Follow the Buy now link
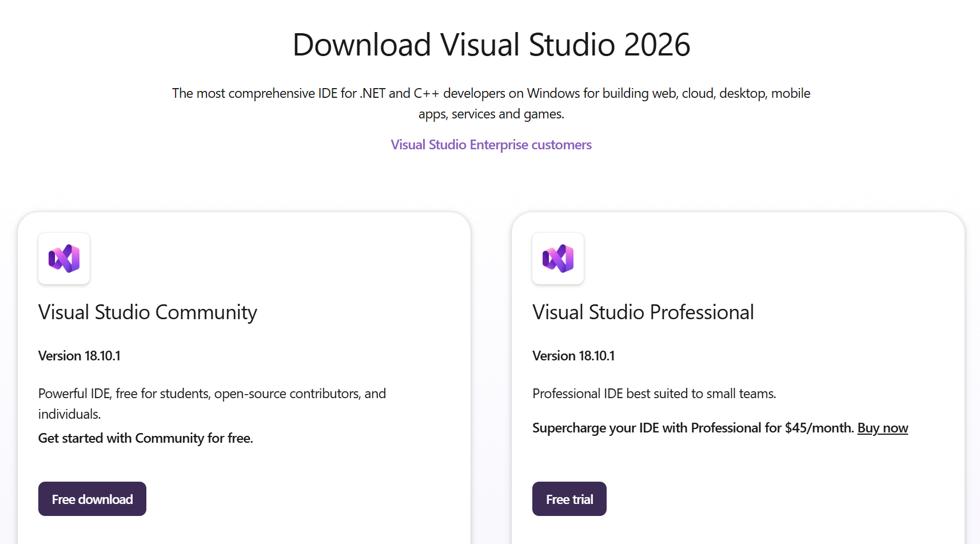Screen dimensions: 980x544 [x=883, y=428]
